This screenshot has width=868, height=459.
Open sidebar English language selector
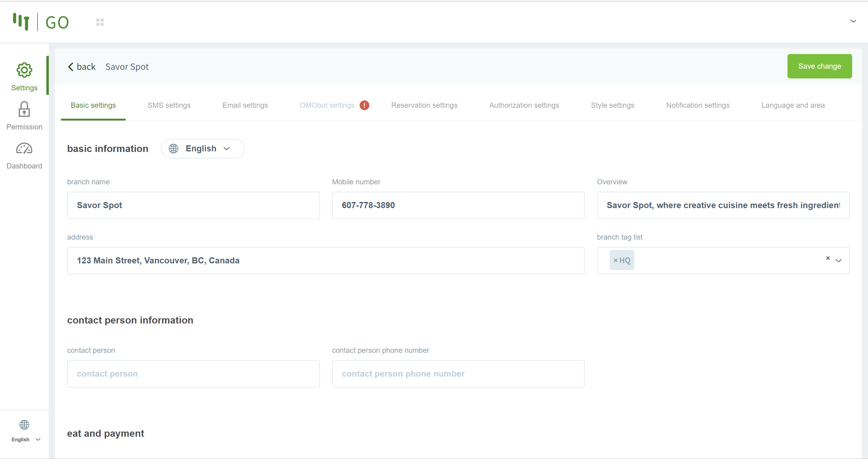[x=26, y=439]
